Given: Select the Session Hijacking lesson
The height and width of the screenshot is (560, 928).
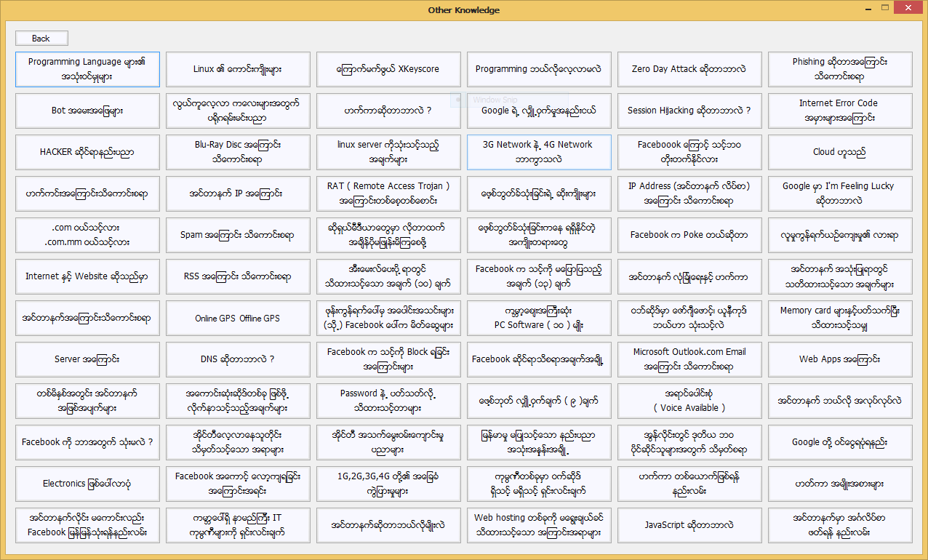Looking at the screenshot, I should coord(689,111).
